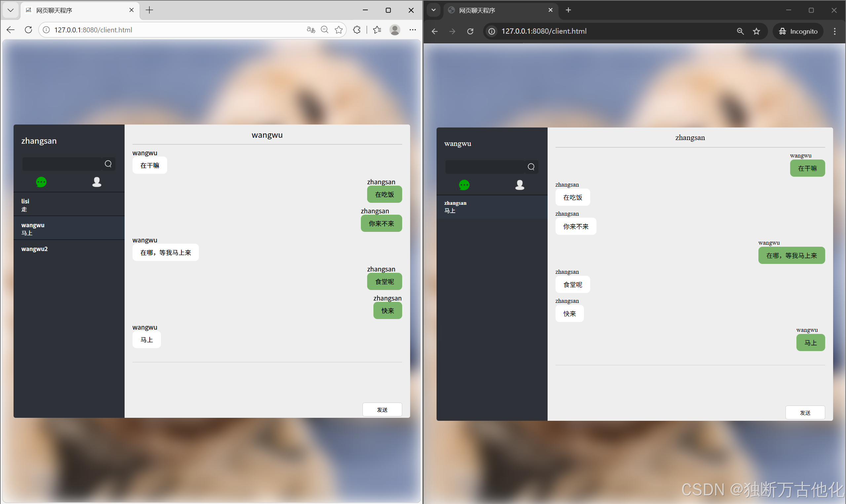Open Chrome tab search dropdown arrow
Image resolution: width=846 pixels, height=504 pixels.
point(434,10)
